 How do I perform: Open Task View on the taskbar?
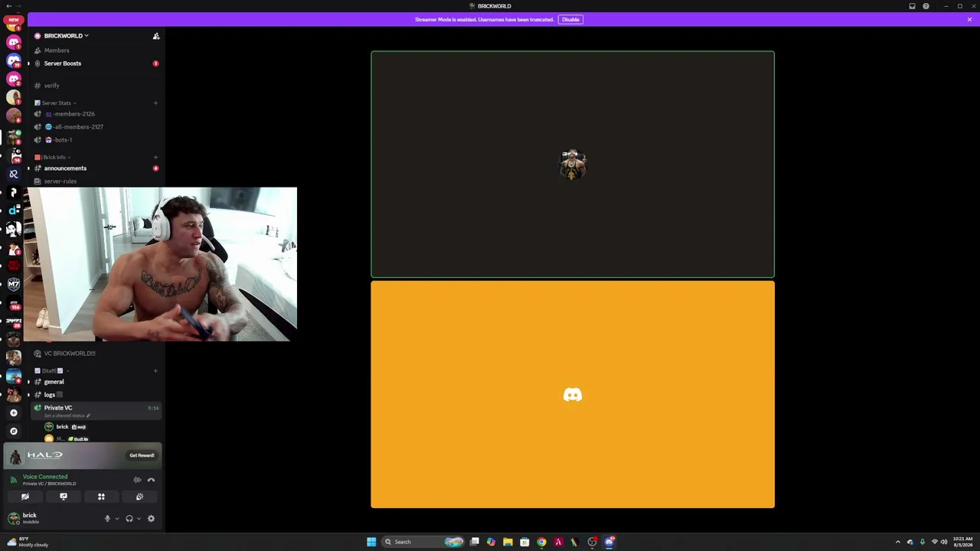point(475,542)
